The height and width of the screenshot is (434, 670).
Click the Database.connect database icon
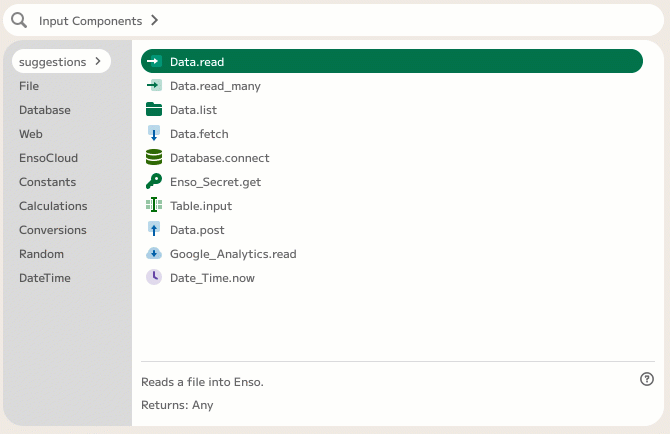point(154,157)
